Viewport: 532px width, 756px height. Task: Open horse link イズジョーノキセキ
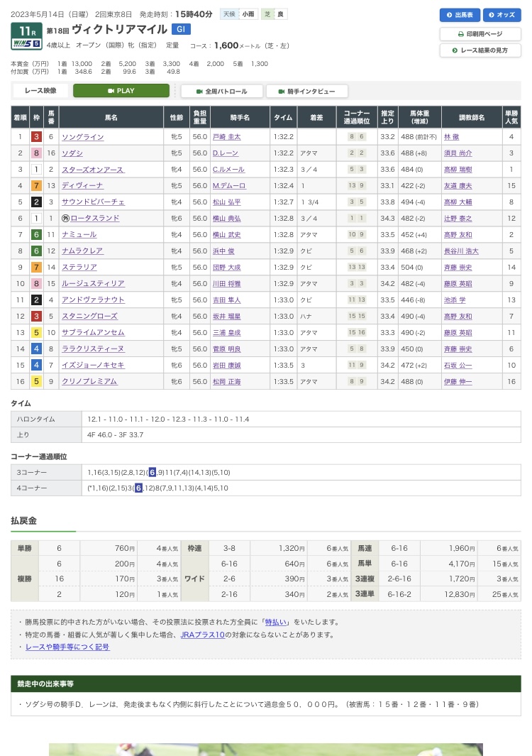click(93, 365)
